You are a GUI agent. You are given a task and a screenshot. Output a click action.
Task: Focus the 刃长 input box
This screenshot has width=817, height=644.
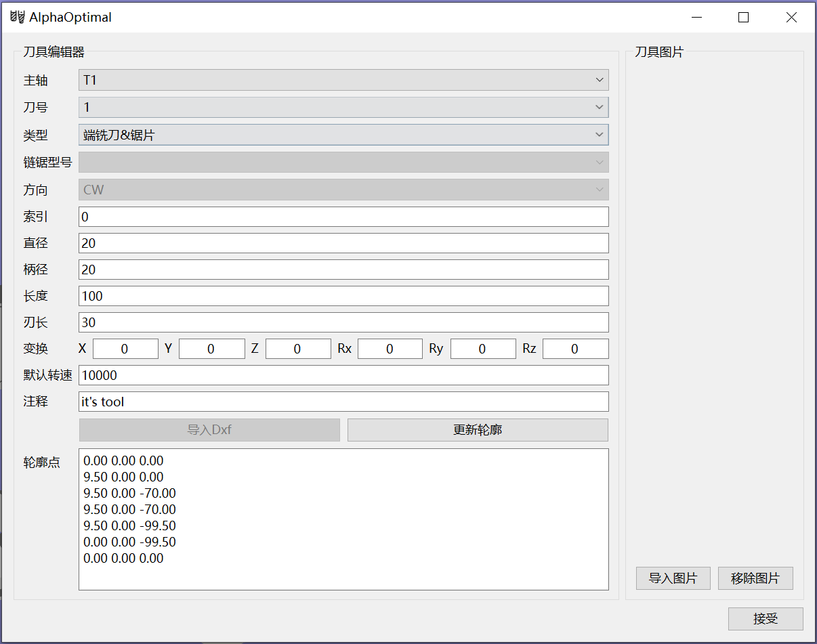(x=343, y=322)
